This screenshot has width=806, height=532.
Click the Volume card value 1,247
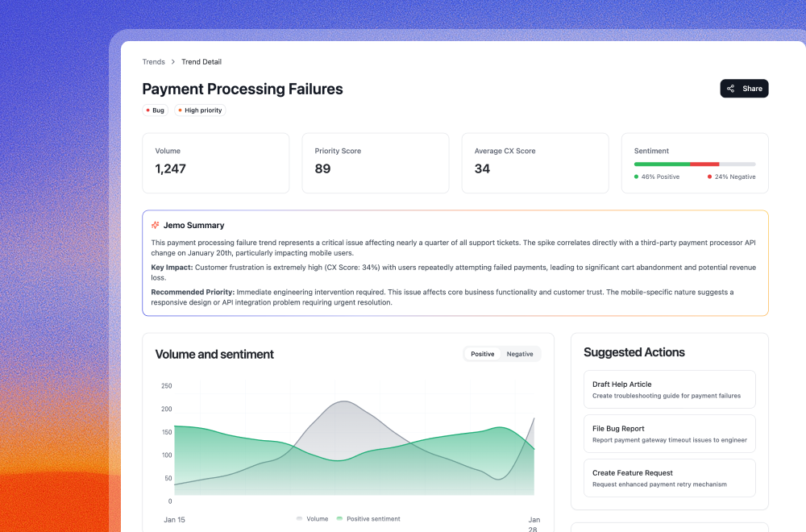click(170, 168)
